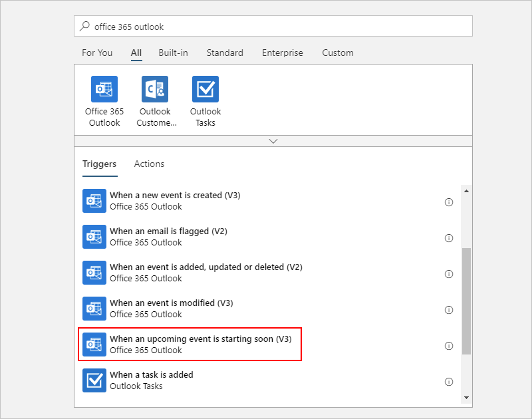
Task: Open info for 'When an event is modified'
Action: pyautogui.click(x=448, y=310)
